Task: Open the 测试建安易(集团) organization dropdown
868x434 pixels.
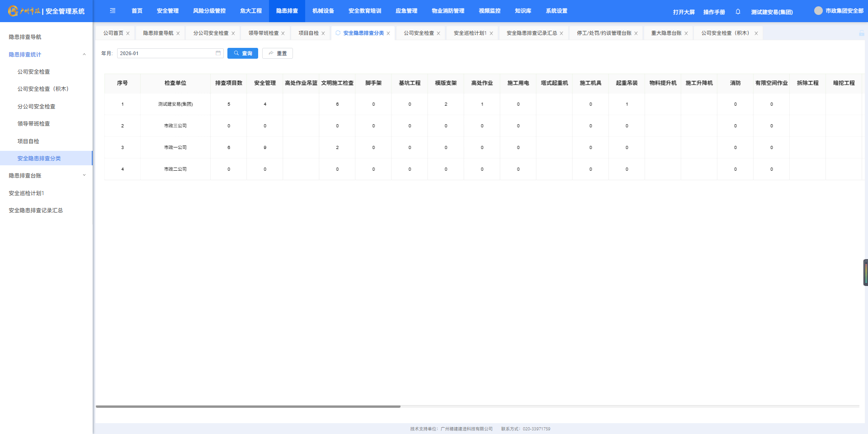Action: coord(772,12)
